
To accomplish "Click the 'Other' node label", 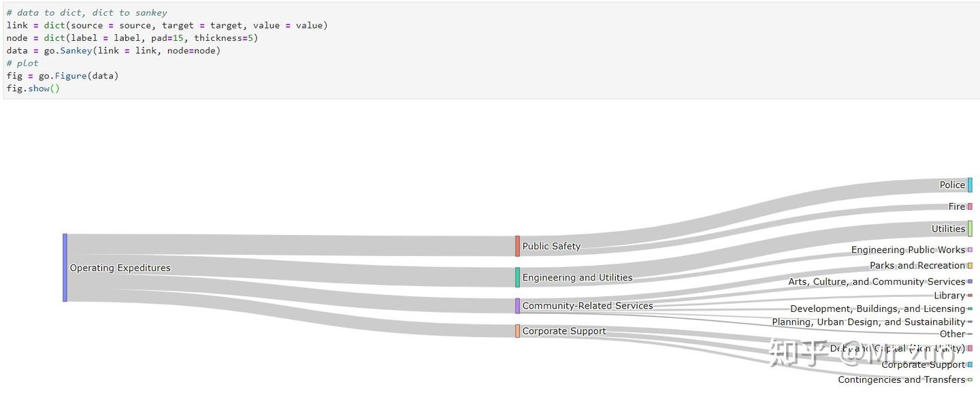I will point(951,334).
